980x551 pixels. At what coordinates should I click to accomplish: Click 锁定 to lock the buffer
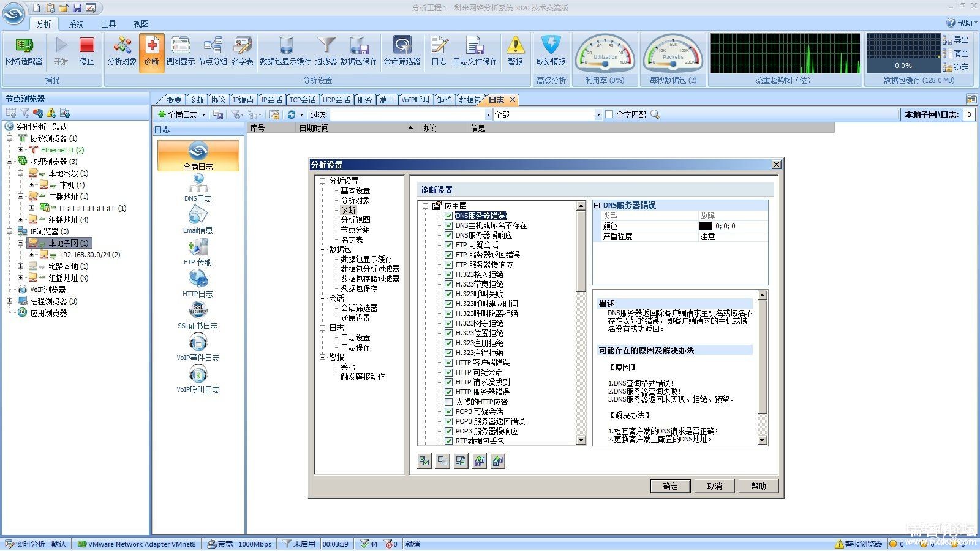click(x=956, y=67)
